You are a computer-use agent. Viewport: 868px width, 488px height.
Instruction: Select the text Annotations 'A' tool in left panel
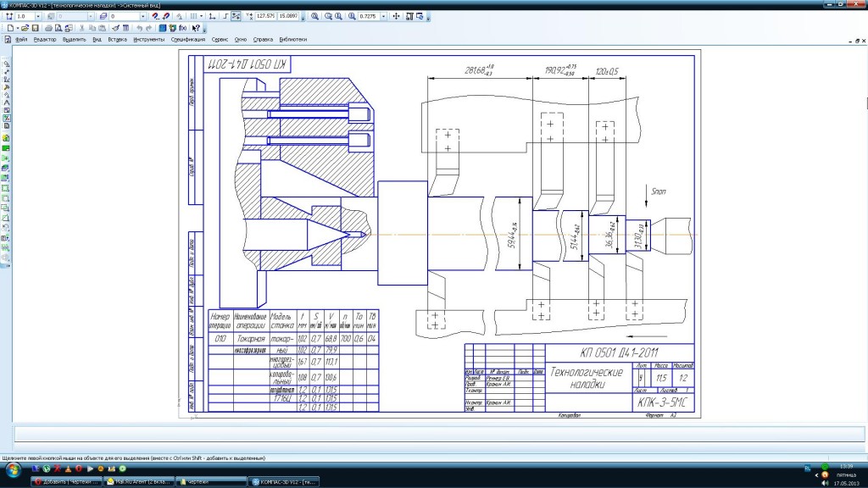(7, 103)
